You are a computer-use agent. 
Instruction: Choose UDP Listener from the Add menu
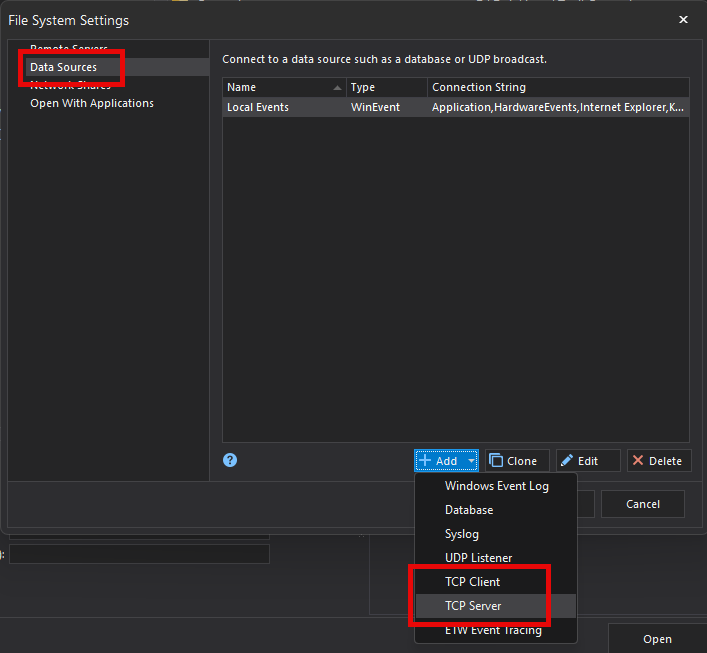coord(496,558)
